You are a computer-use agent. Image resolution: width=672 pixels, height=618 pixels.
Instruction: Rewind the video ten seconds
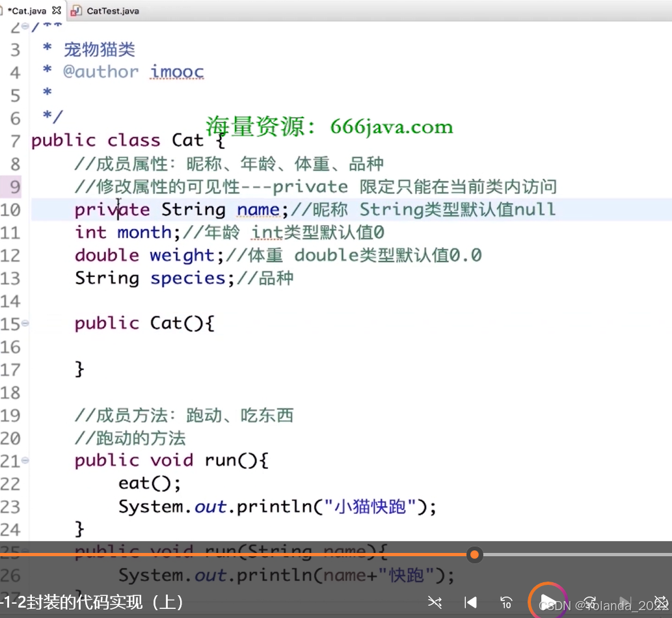click(x=506, y=602)
